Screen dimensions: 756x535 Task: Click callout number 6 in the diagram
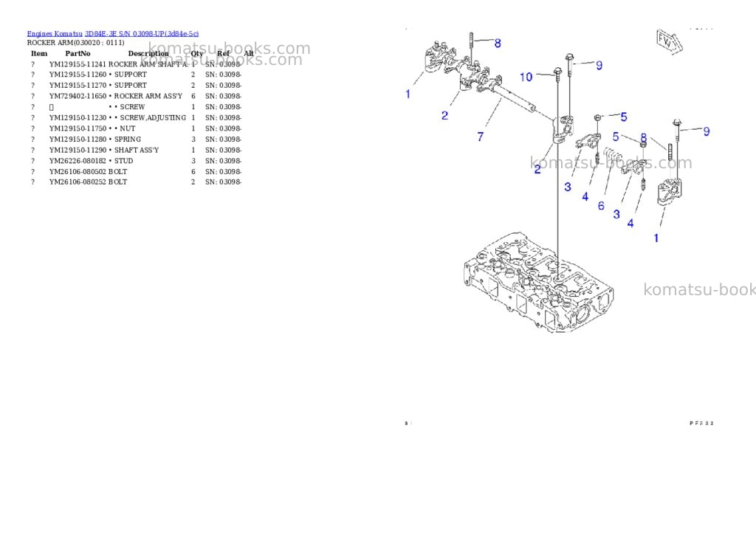(601, 206)
